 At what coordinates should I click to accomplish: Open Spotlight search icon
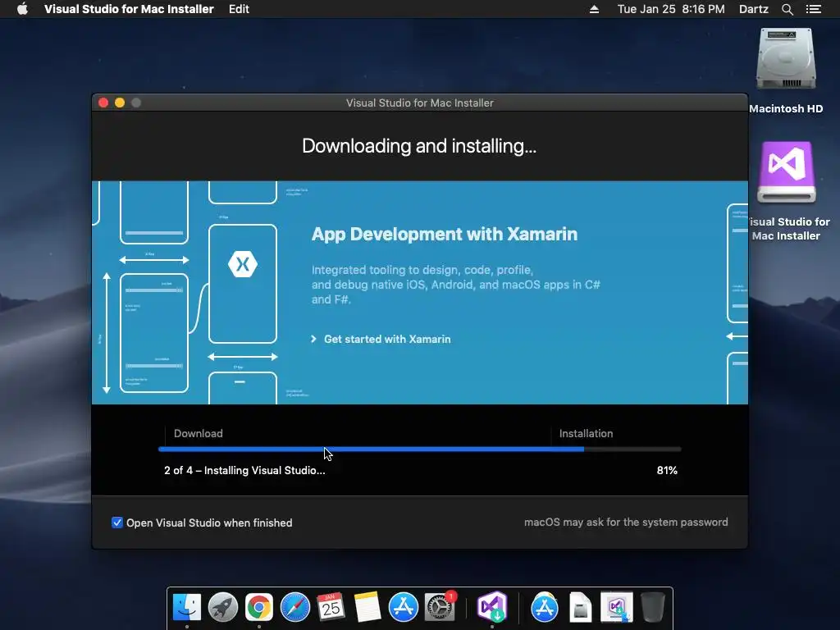pos(787,9)
